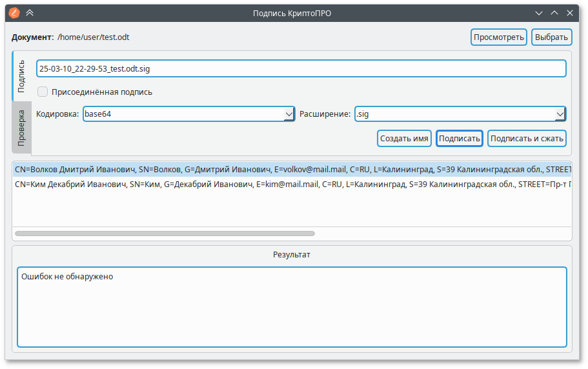This screenshot has width=588, height=369.
Task: Switch to the Проверка tab
Action: 21,126
